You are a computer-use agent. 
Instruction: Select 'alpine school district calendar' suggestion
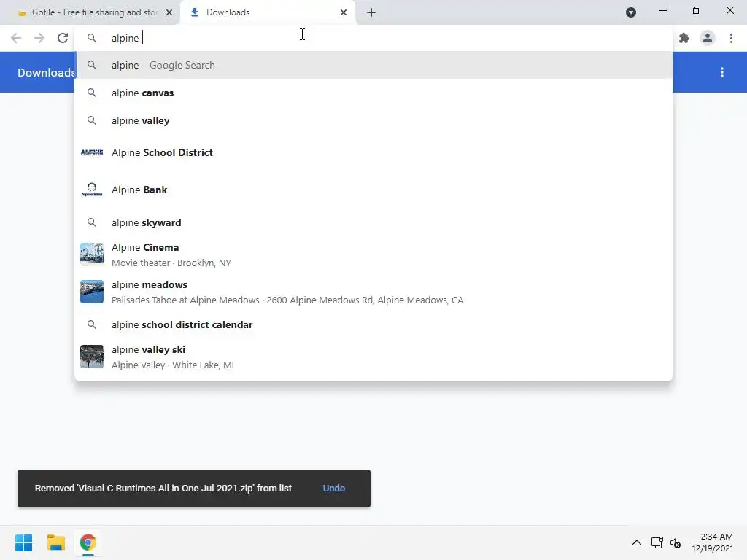(x=373, y=324)
